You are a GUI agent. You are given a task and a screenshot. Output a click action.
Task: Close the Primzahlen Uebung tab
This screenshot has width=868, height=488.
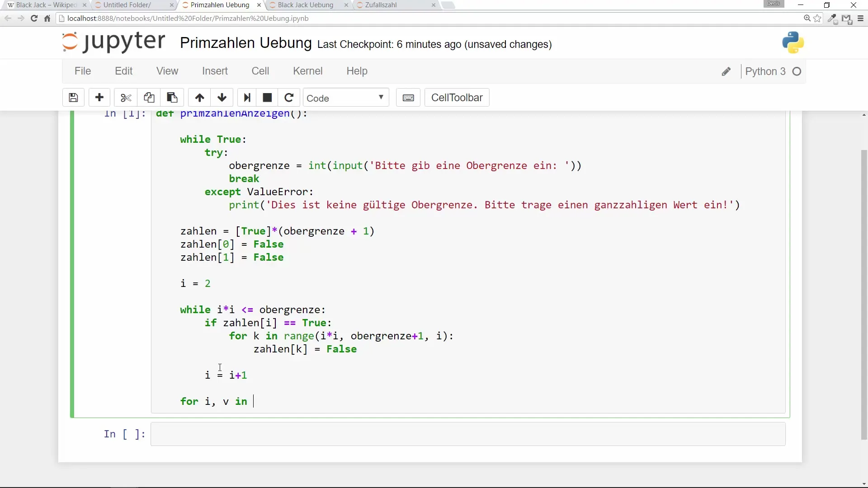pos(259,5)
